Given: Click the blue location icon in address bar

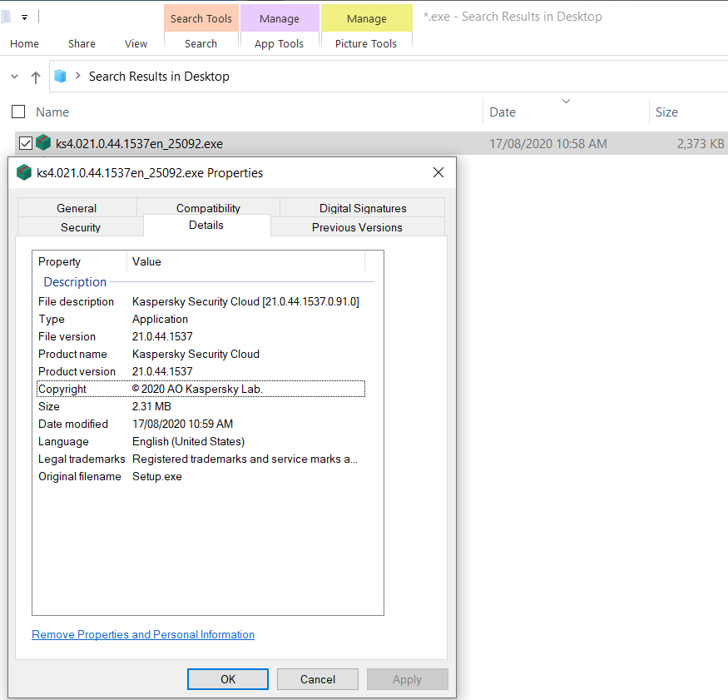Looking at the screenshot, I should (61, 76).
